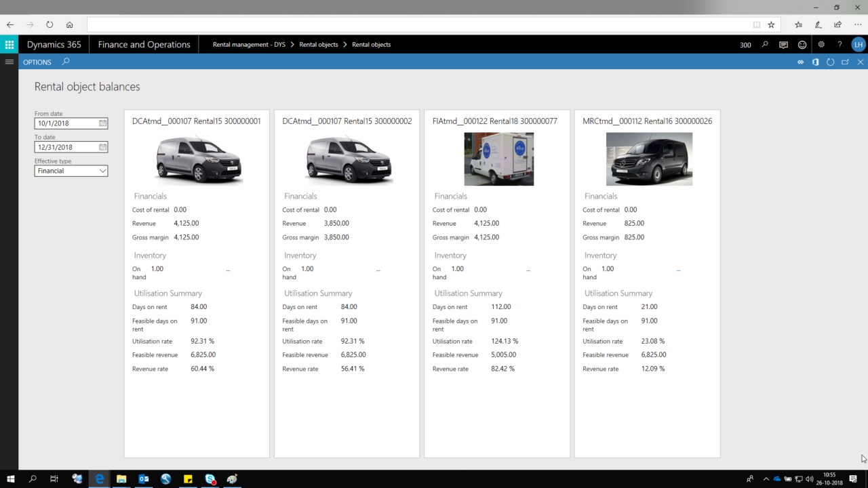
Task: Open browser settings and more menu
Action: [858, 24]
